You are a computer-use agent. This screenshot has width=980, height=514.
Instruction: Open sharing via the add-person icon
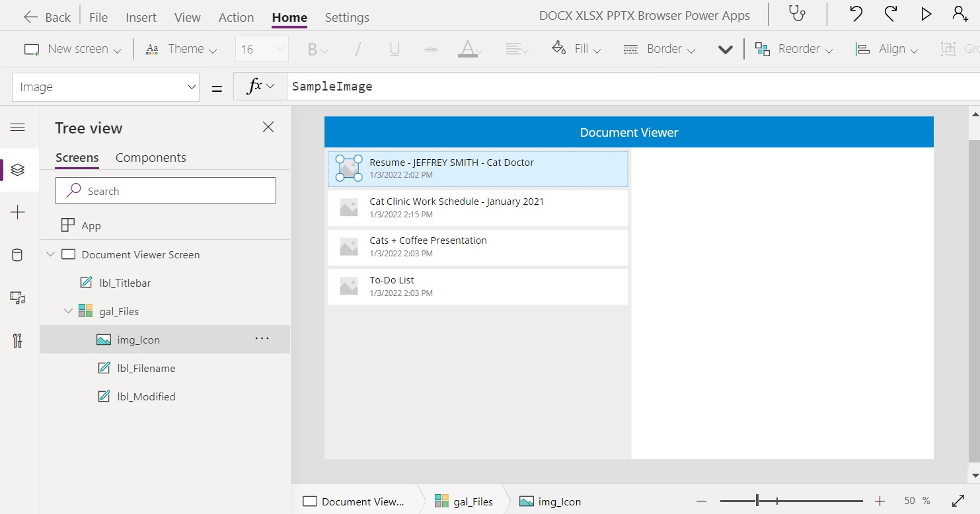961,13
